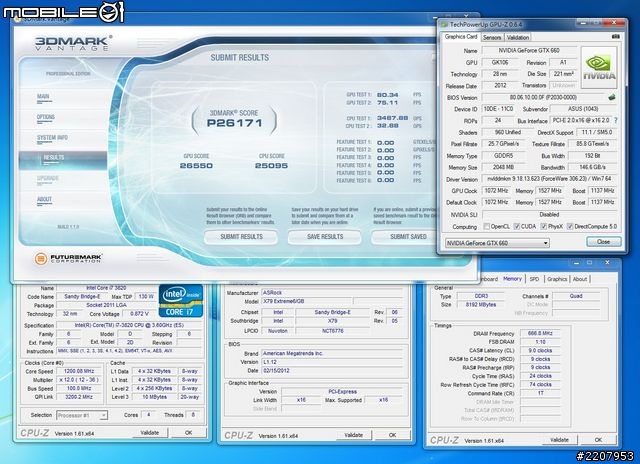Open the About tab in CPU-Z memory window

pos(580,279)
